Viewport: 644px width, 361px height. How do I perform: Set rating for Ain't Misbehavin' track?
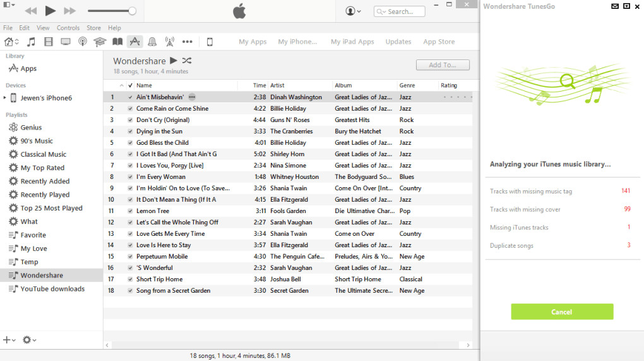pos(458,97)
